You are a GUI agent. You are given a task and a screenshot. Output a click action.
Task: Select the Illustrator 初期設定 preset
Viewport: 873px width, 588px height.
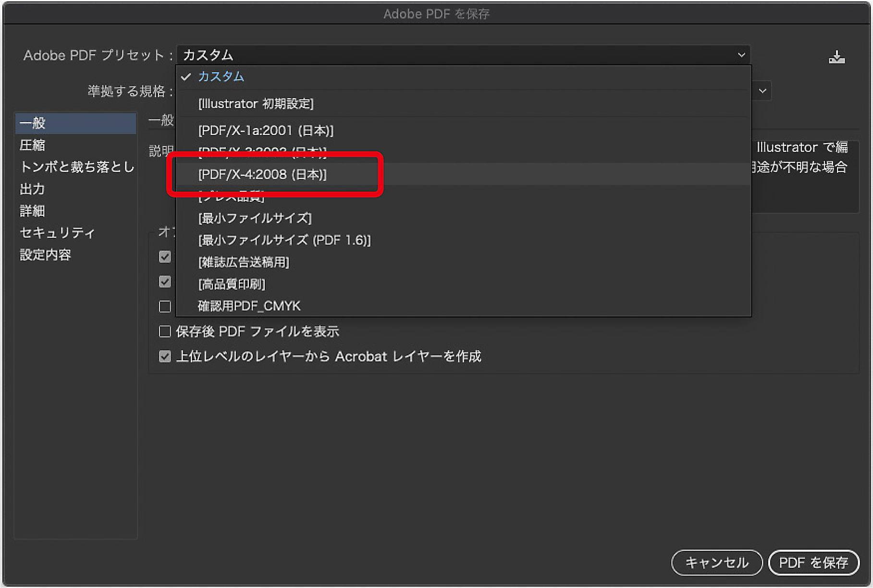click(256, 104)
